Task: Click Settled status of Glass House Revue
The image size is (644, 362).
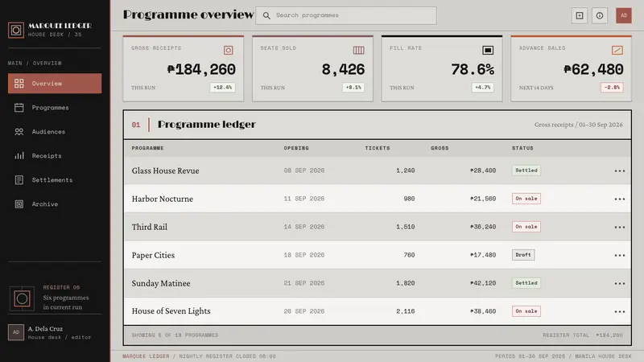Action: (526, 171)
